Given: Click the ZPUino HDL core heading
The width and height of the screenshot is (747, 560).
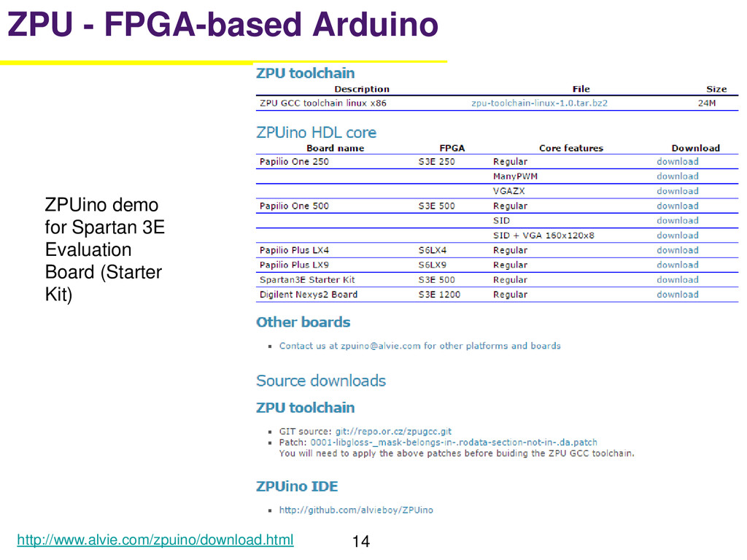Looking at the screenshot, I should click(x=317, y=133).
